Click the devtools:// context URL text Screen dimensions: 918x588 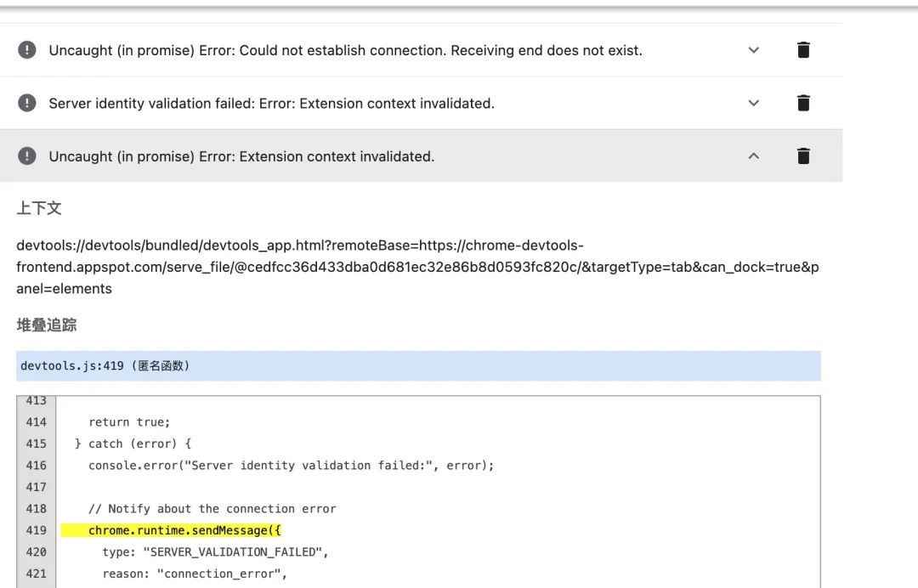[x=417, y=267]
